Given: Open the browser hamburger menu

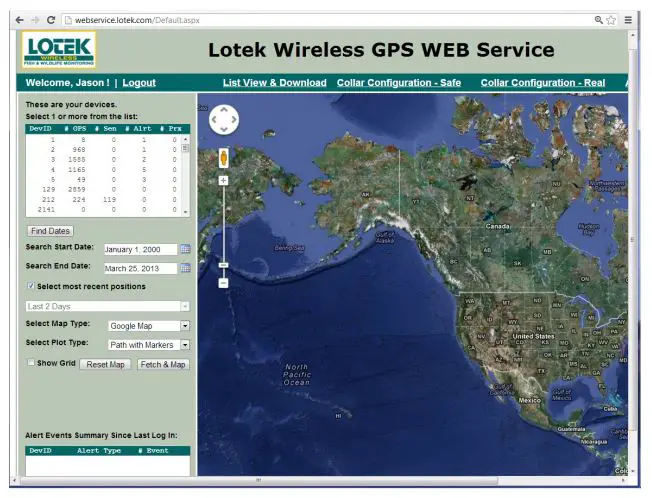Looking at the screenshot, I should click(x=628, y=20).
